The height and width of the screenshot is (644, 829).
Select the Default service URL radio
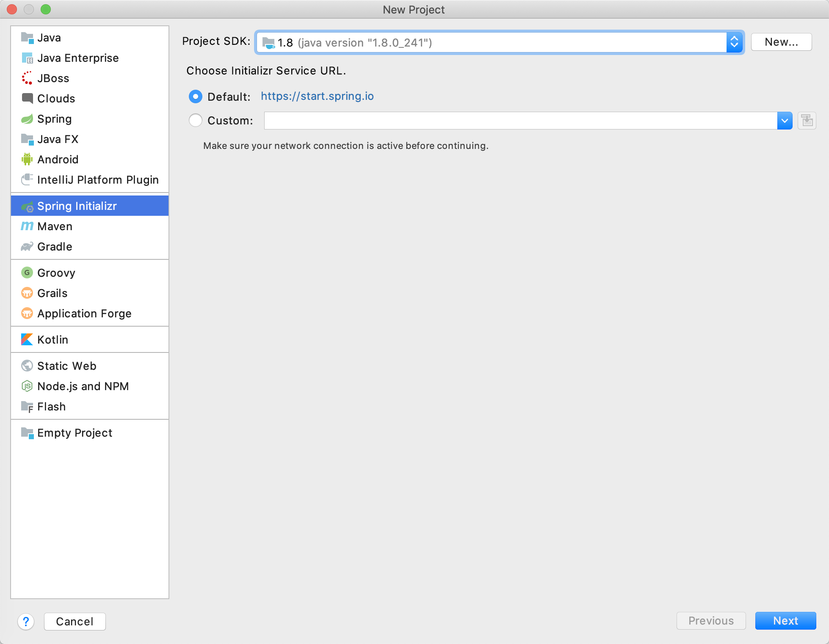195,97
